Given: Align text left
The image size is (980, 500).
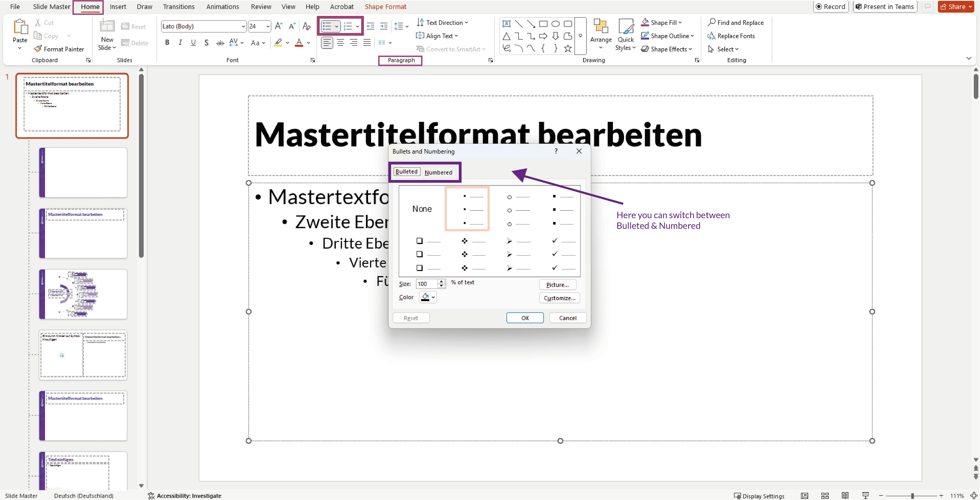Looking at the screenshot, I should [x=327, y=43].
